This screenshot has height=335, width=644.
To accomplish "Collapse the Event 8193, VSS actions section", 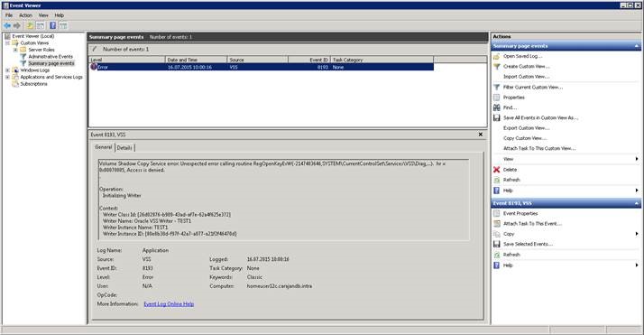I will 637,203.
